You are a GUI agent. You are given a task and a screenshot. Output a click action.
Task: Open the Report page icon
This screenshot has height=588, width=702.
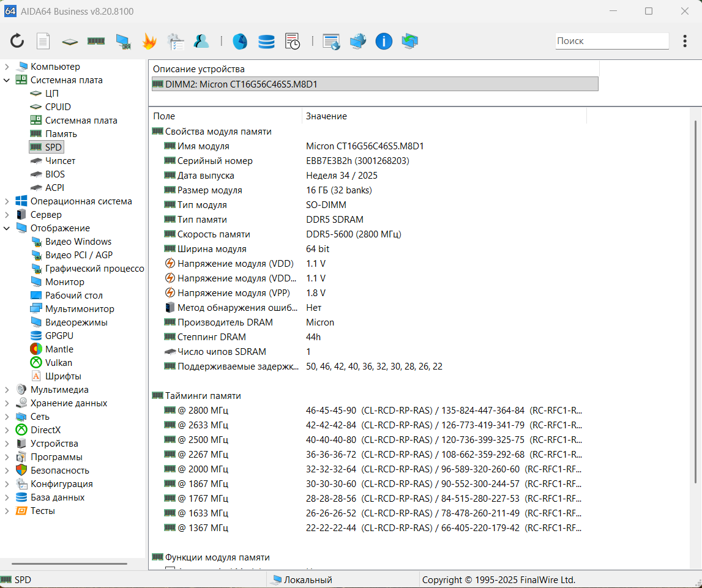point(43,41)
